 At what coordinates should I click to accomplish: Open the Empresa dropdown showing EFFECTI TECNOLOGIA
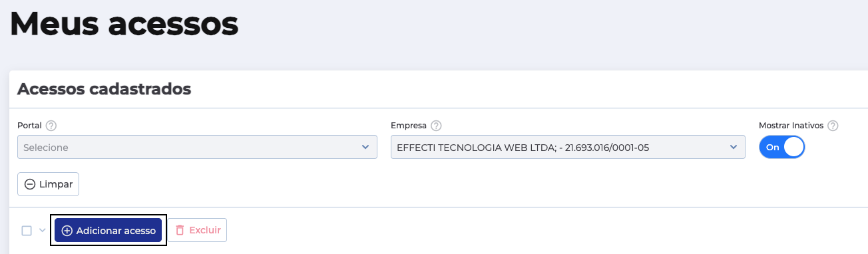point(568,147)
